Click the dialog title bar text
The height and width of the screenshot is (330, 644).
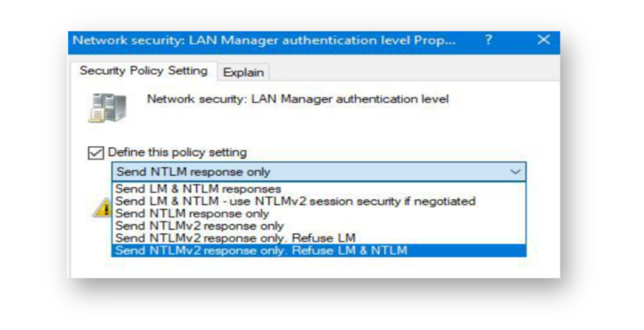[x=264, y=40]
